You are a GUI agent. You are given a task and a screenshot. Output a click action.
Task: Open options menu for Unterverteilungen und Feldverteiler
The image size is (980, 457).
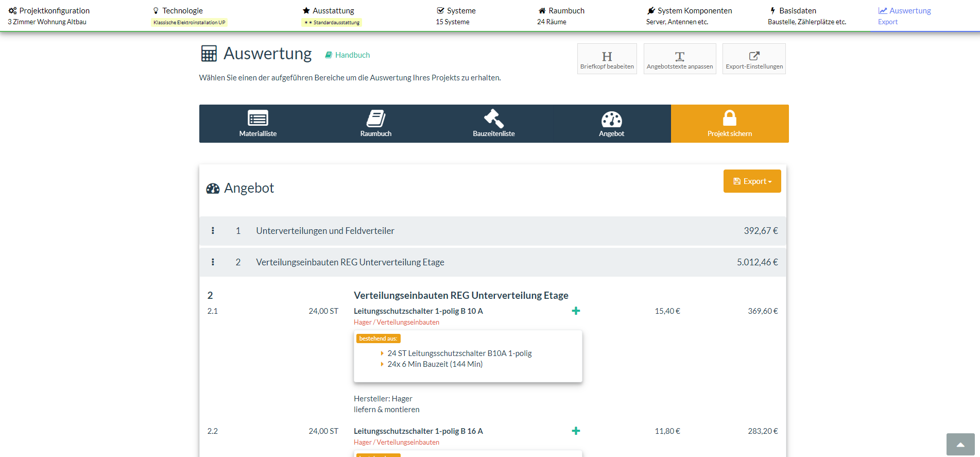[213, 231]
